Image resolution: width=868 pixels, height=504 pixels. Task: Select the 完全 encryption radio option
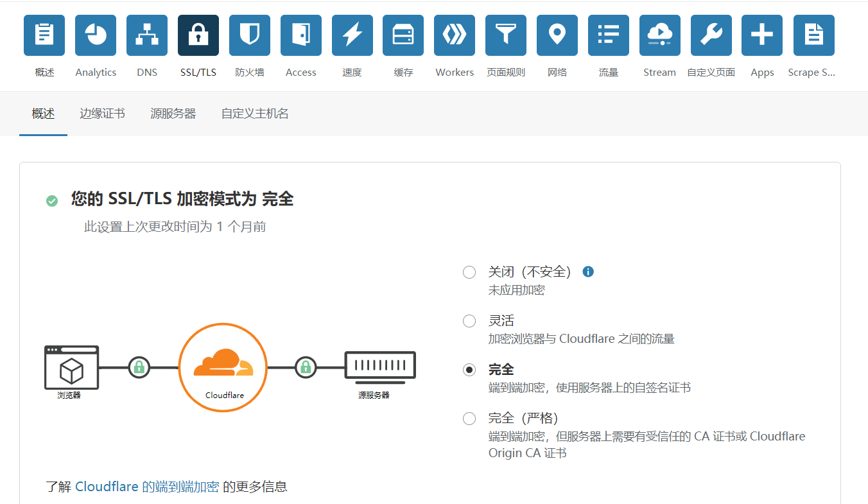[x=469, y=370]
